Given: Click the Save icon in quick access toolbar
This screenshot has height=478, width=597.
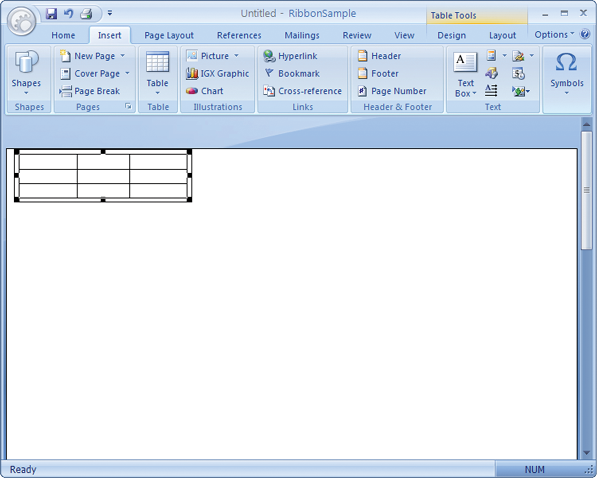Looking at the screenshot, I should pos(51,14).
